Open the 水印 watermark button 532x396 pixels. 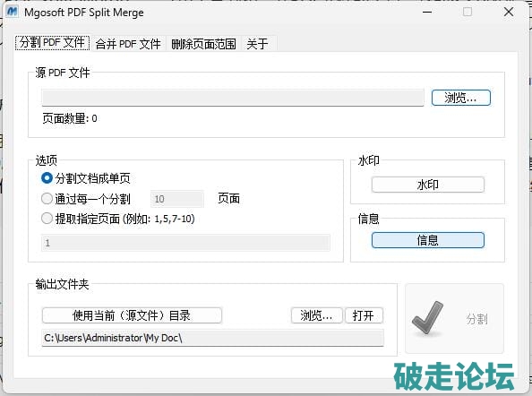point(428,185)
